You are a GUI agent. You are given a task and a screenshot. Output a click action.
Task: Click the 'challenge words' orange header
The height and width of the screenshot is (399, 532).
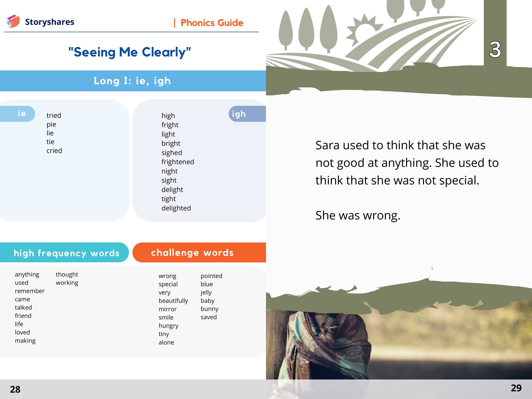pos(199,252)
